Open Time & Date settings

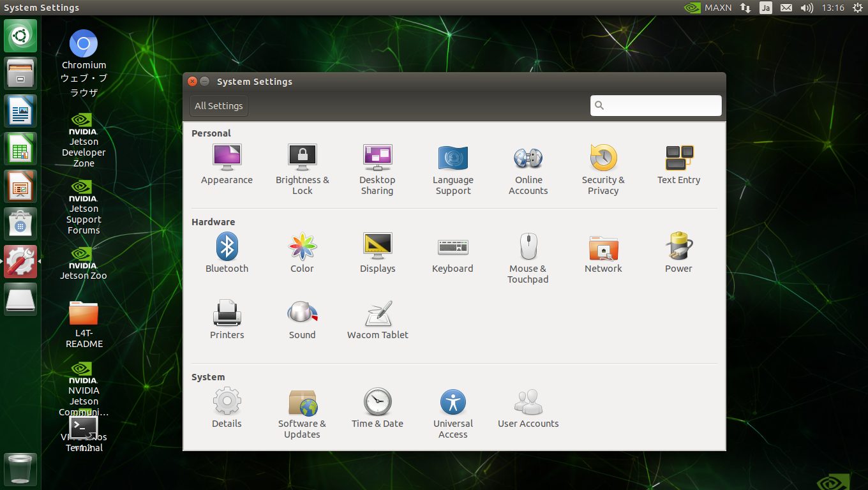[x=377, y=408]
